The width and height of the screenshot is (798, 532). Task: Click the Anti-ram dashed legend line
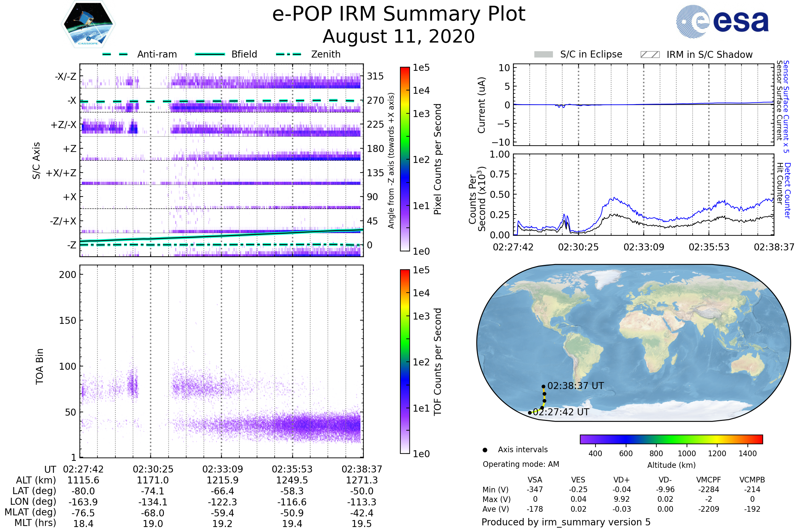pyautogui.click(x=115, y=54)
